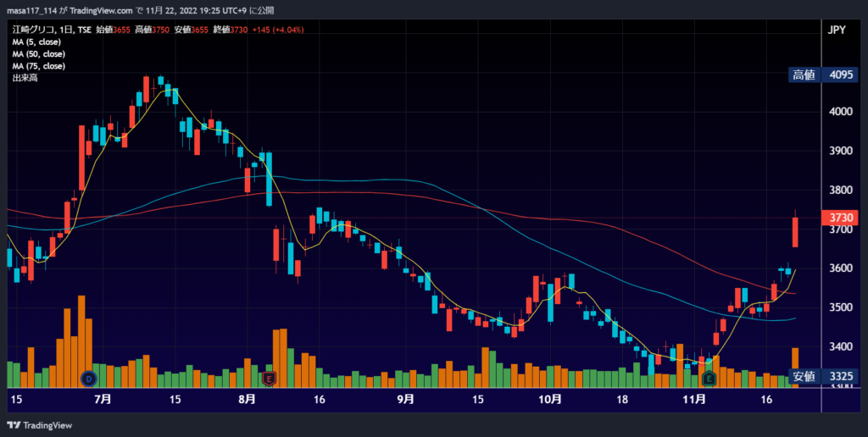The image size is (868, 437).
Task: Click the TradingView logo at the bottom left
Action: coord(39,425)
